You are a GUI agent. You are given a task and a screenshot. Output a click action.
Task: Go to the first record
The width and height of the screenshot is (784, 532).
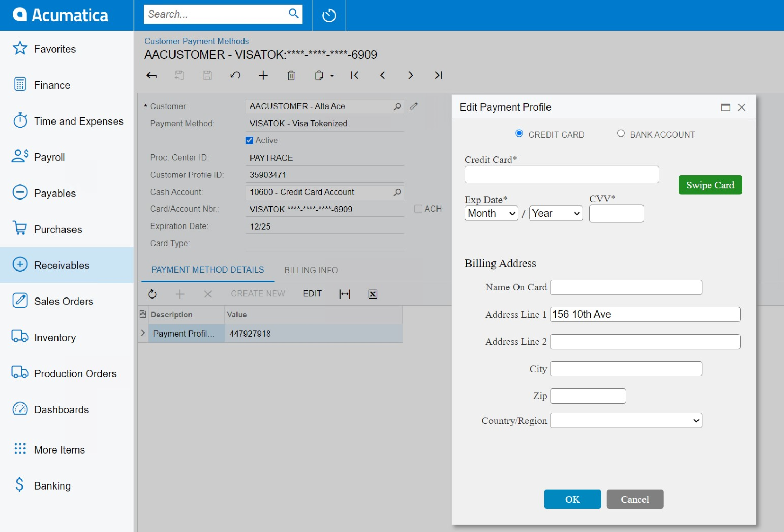click(355, 75)
